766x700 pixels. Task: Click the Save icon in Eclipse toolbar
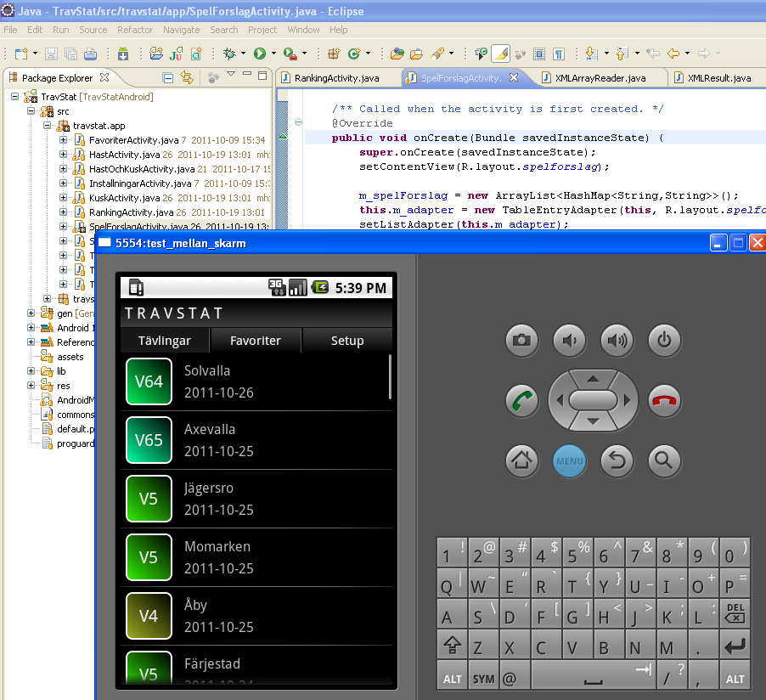click(x=51, y=54)
